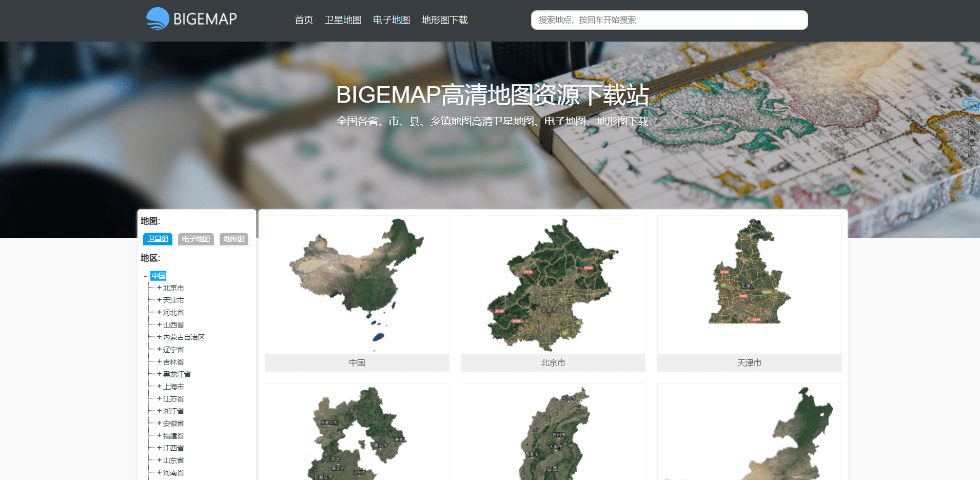Open the 首页 menu item

coord(304,20)
